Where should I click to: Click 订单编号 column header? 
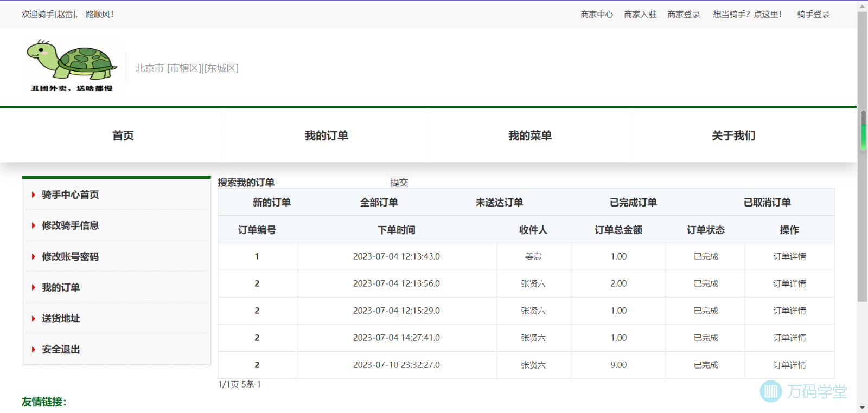point(257,230)
